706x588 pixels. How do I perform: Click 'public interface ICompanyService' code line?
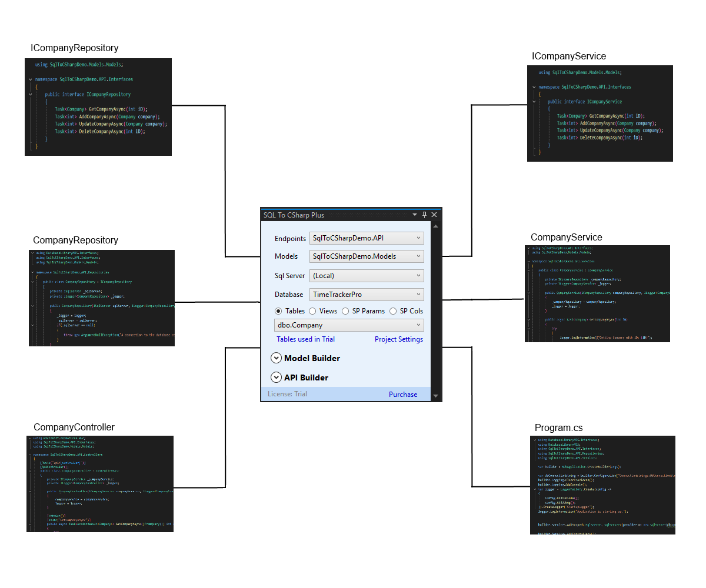[x=585, y=102]
